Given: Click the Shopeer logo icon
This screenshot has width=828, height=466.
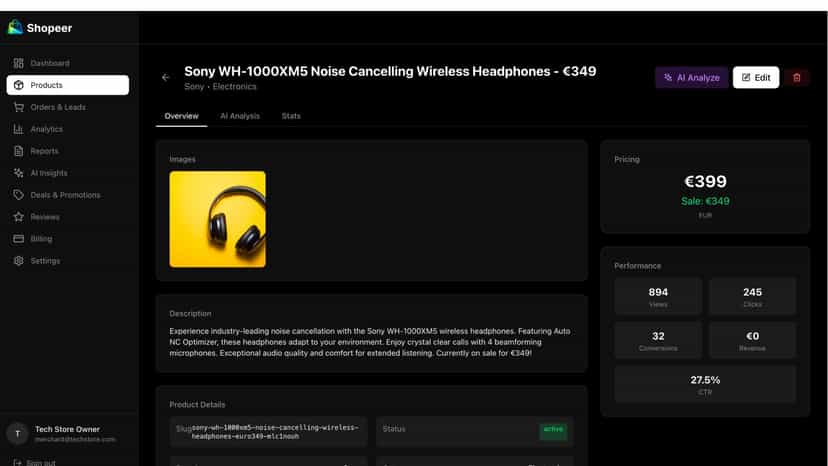Looking at the screenshot, I should point(15,27).
